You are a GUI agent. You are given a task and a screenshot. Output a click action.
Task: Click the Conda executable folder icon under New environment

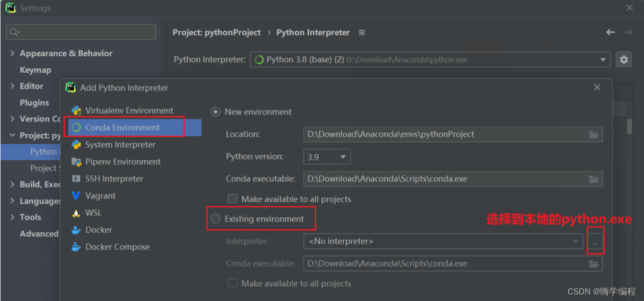click(593, 179)
